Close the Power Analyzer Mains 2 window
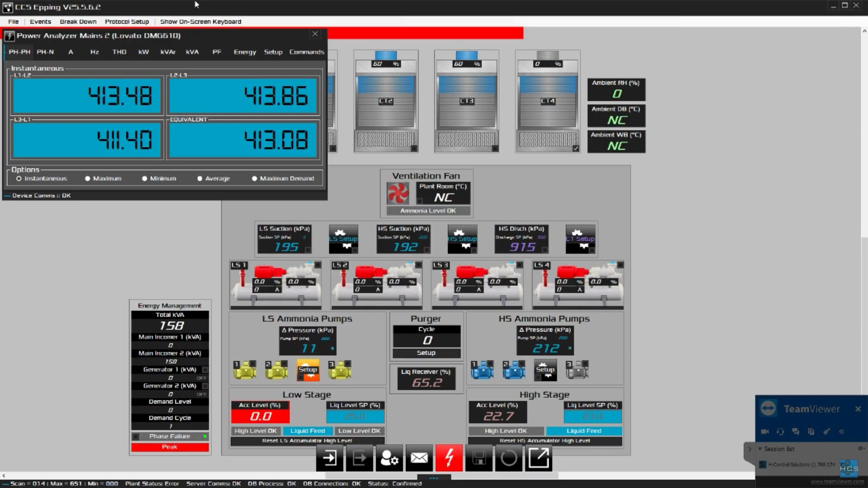The image size is (868, 488). 315,34
